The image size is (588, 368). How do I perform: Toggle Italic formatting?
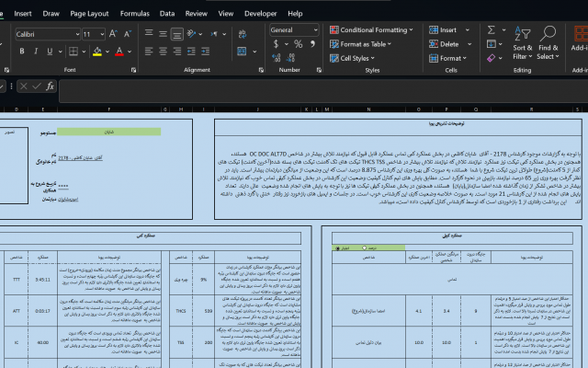coord(36,52)
